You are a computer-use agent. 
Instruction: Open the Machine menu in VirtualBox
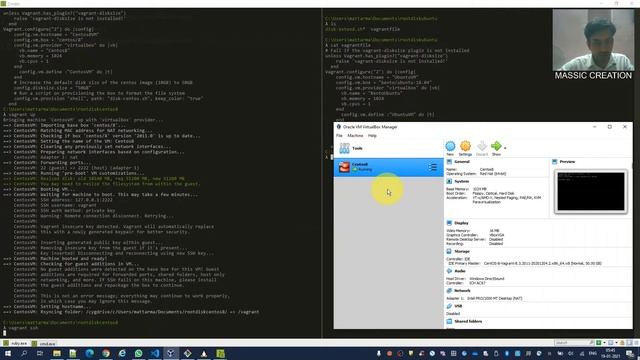tap(355, 136)
